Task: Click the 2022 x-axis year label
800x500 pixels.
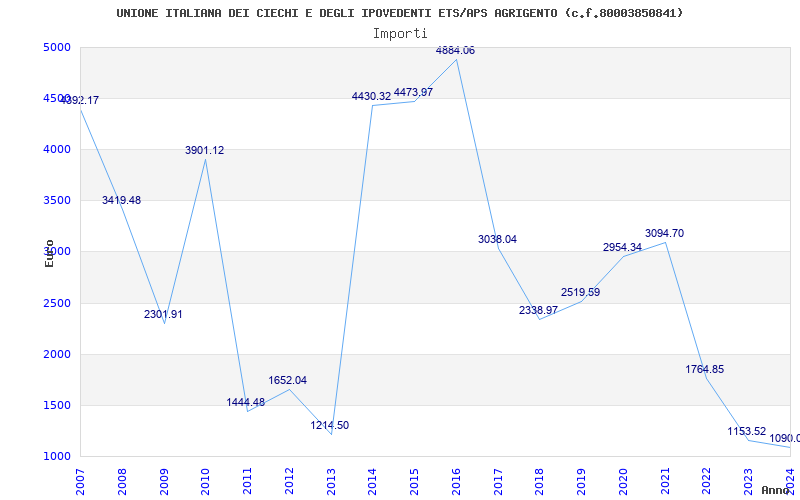Action: coord(707,482)
